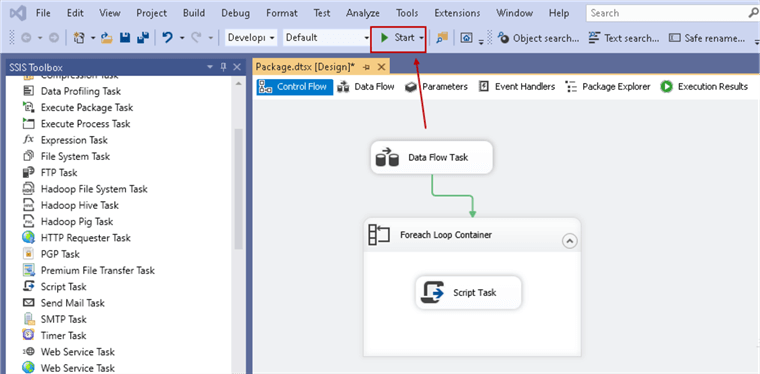Screen dimensions: 760x374
Task: Click the Send Mail Task envelope icon
Action: (29, 303)
